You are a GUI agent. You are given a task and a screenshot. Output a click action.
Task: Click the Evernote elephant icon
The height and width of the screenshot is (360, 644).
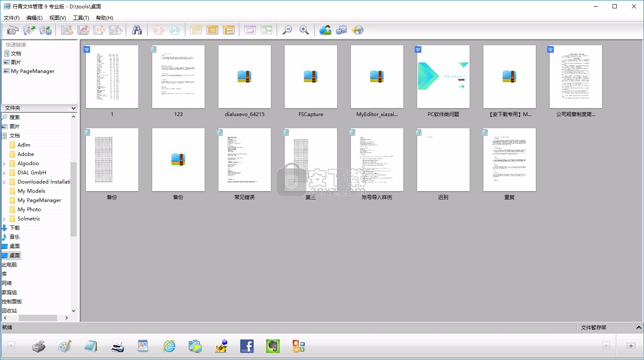click(273, 346)
